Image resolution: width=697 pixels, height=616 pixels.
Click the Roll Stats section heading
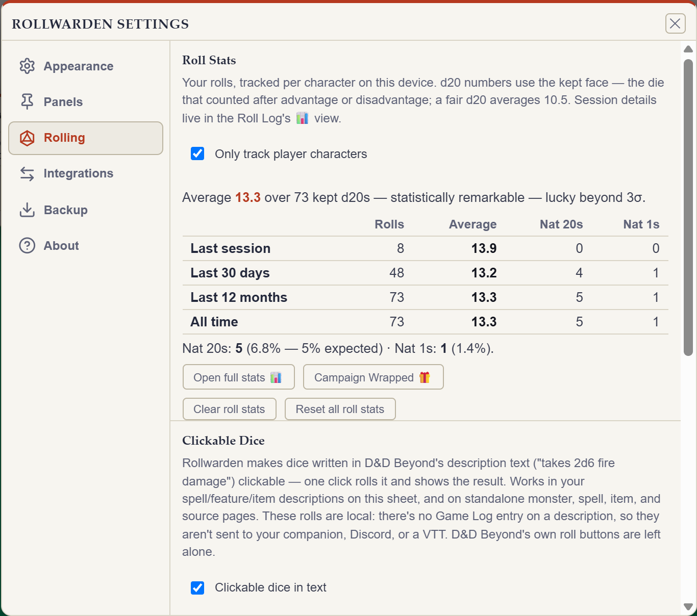pos(209,60)
